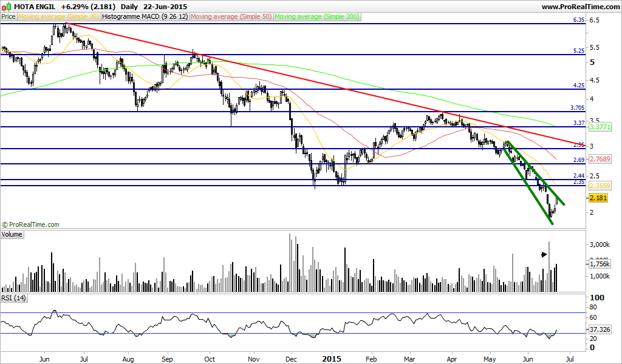Click the 1,000k volume axis label
Screen dimensions: 622x364
pos(600,276)
